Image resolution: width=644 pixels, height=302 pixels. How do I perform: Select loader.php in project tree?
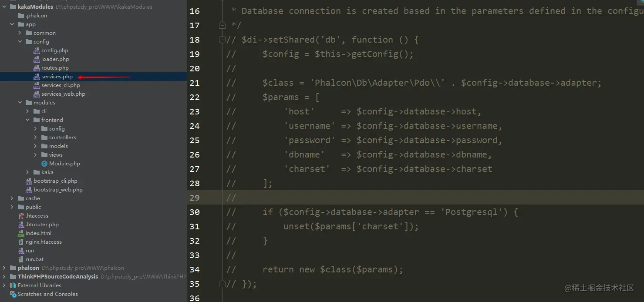(55, 59)
